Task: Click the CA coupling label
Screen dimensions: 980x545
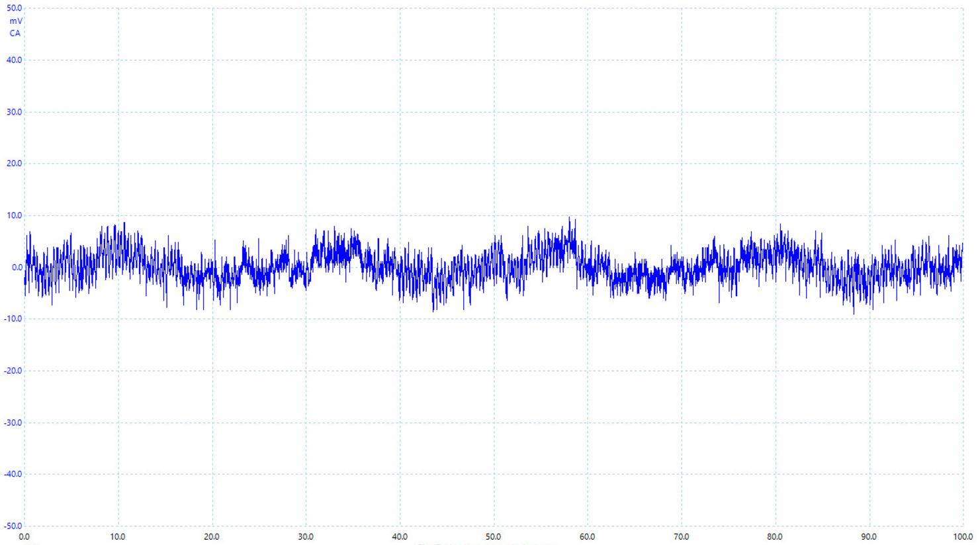Action: pyautogui.click(x=15, y=33)
